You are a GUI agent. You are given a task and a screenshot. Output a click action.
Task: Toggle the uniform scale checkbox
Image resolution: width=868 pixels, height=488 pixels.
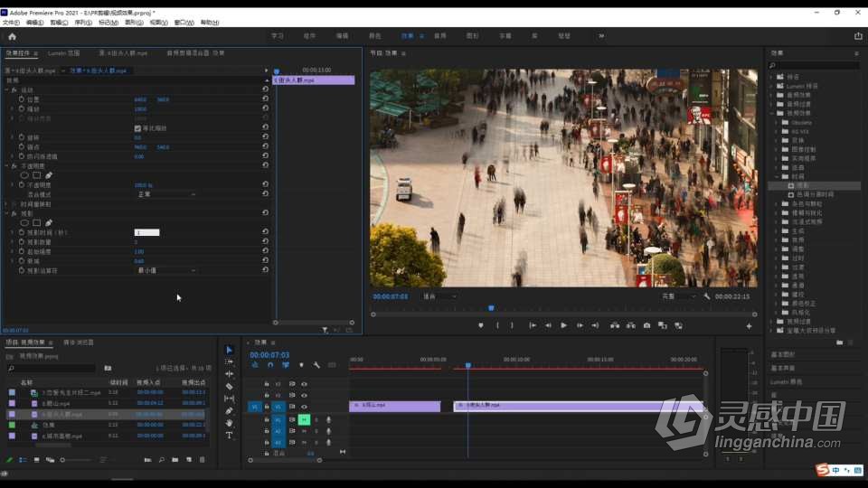137,128
